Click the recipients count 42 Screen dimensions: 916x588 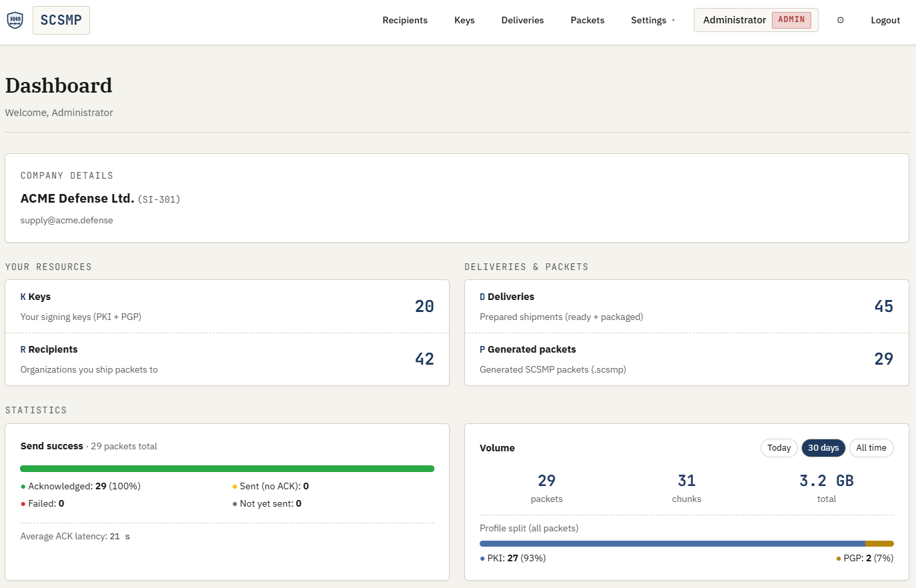tap(424, 359)
